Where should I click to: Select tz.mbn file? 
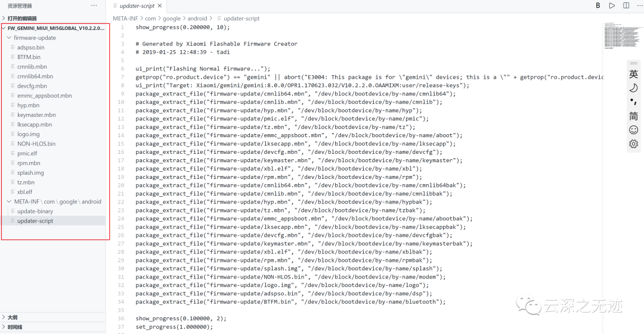[x=26, y=182]
